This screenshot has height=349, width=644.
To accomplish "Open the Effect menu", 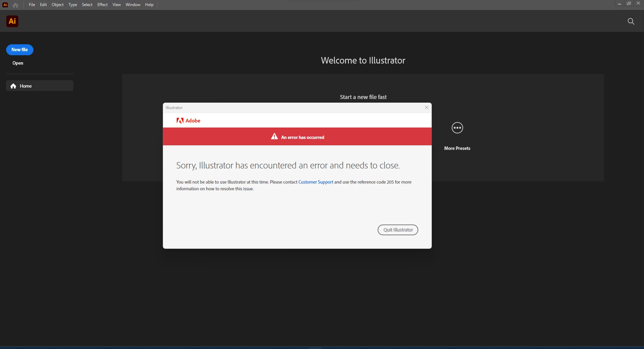I will [x=102, y=5].
